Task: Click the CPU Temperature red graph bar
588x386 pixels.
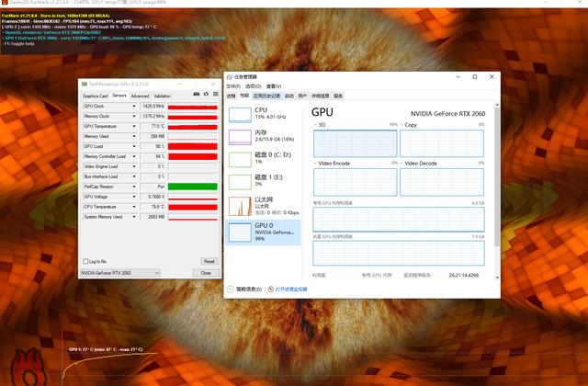Action: [192, 207]
